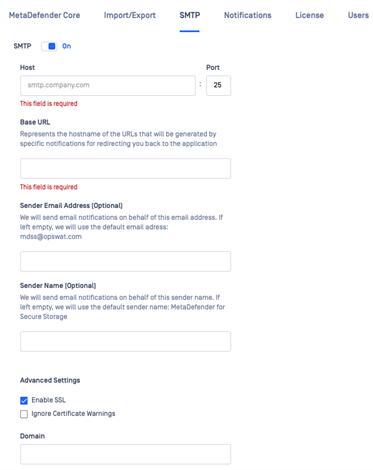Click the Domain text field
This screenshot has height=470, width=373.
[x=125, y=454]
